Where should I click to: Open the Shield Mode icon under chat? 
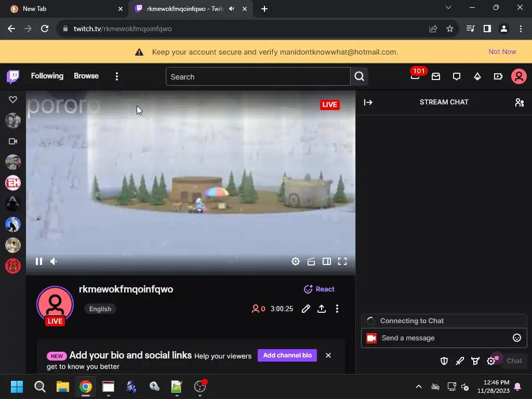[444, 361]
